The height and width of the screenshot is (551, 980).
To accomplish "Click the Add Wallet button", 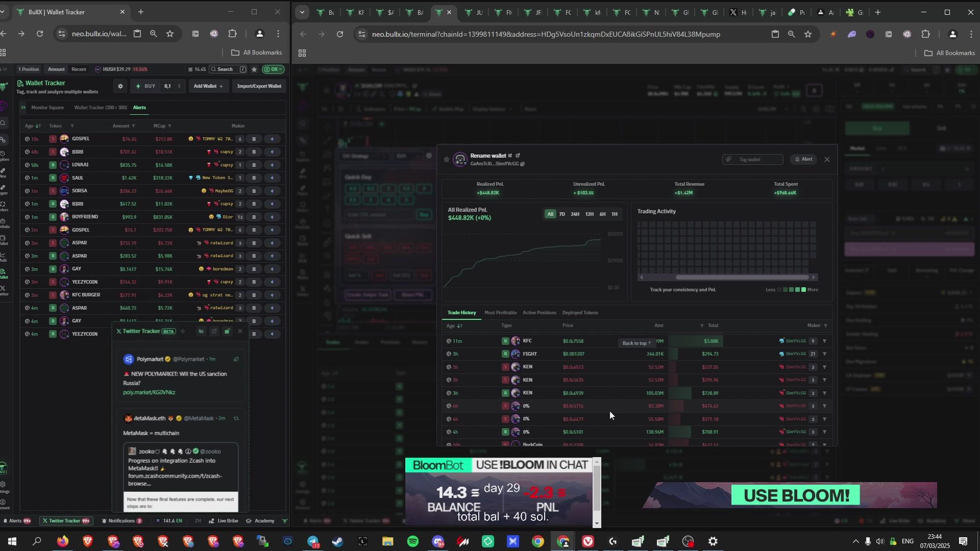I will [x=208, y=86].
